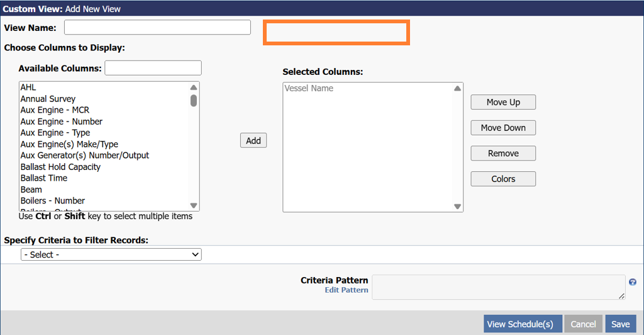Click the Available Columns search box
This screenshot has height=335, width=644.
pyautogui.click(x=153, y=68)
